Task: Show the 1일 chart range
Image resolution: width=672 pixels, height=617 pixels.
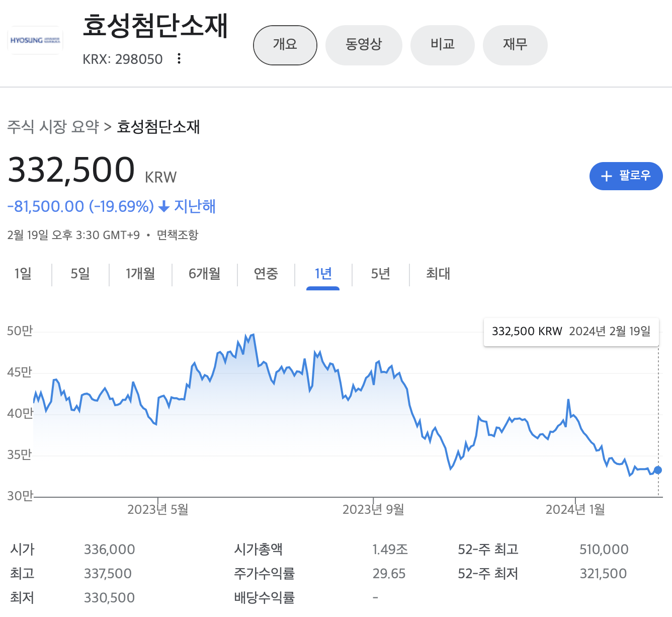Action: [x=23, y=274]
